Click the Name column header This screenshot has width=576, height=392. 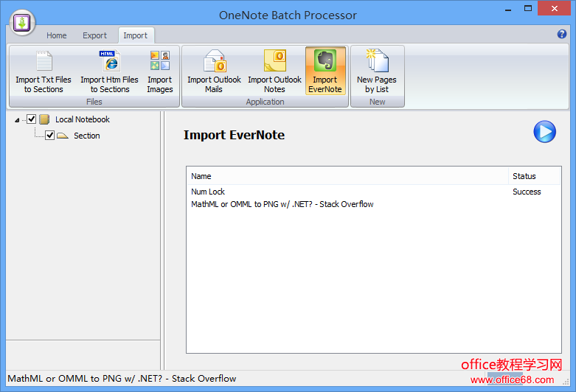click(x=347, y=176)
